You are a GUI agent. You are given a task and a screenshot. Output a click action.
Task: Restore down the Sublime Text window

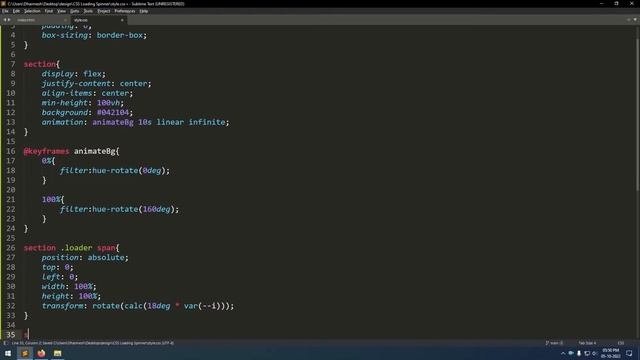616,3
